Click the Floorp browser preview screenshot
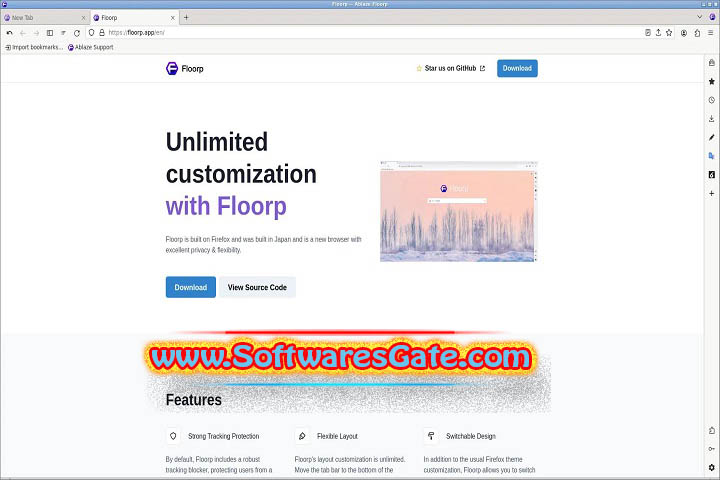The width and height of the screenshot is (720, 480). point(458,211)
